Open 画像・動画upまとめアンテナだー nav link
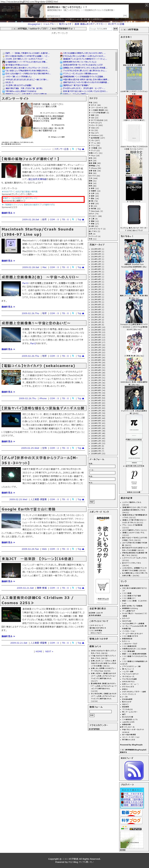 90,24
